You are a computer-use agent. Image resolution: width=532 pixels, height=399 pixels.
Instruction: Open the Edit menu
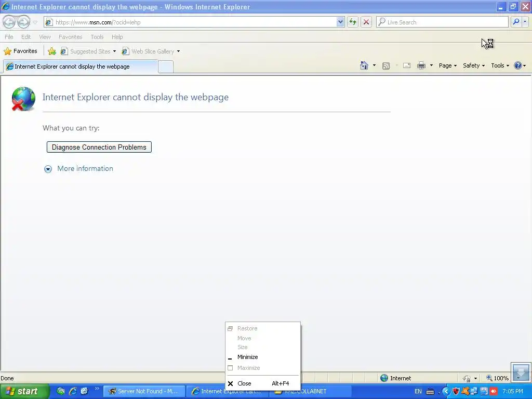(x=26, y=37)
